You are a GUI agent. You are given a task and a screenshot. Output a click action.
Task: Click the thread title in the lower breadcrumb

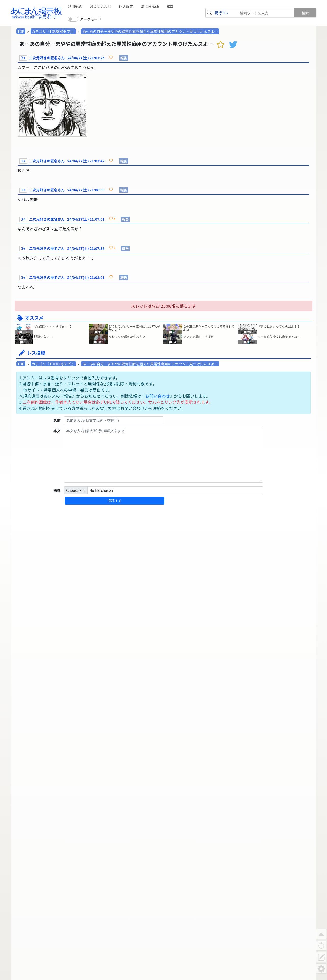(150, 364)
